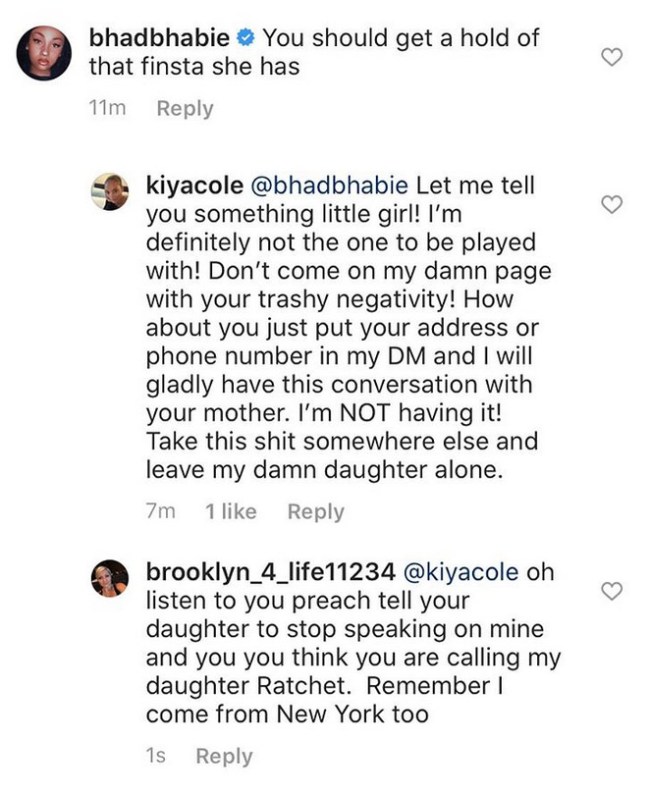This screenshot has width=650, height=795.
Task: Click the 7m timestamp under kiyacole's reply
Action: [x=160, y=511]
